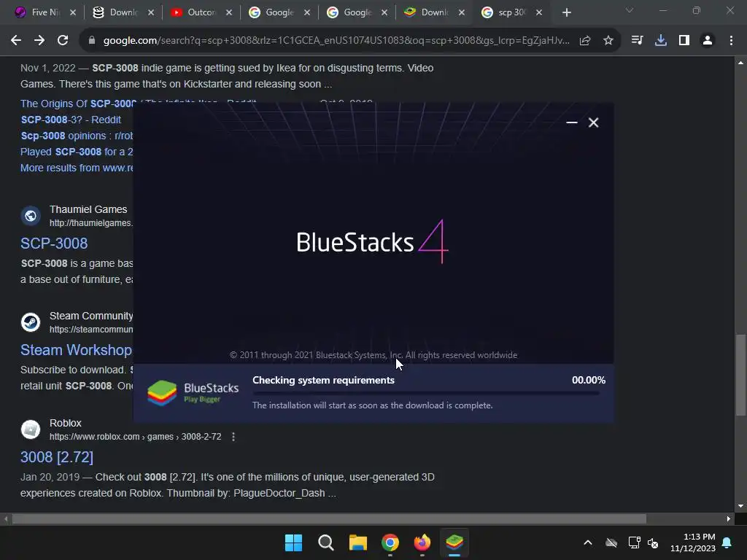Open the Windows Start menu

click(293, 542)
